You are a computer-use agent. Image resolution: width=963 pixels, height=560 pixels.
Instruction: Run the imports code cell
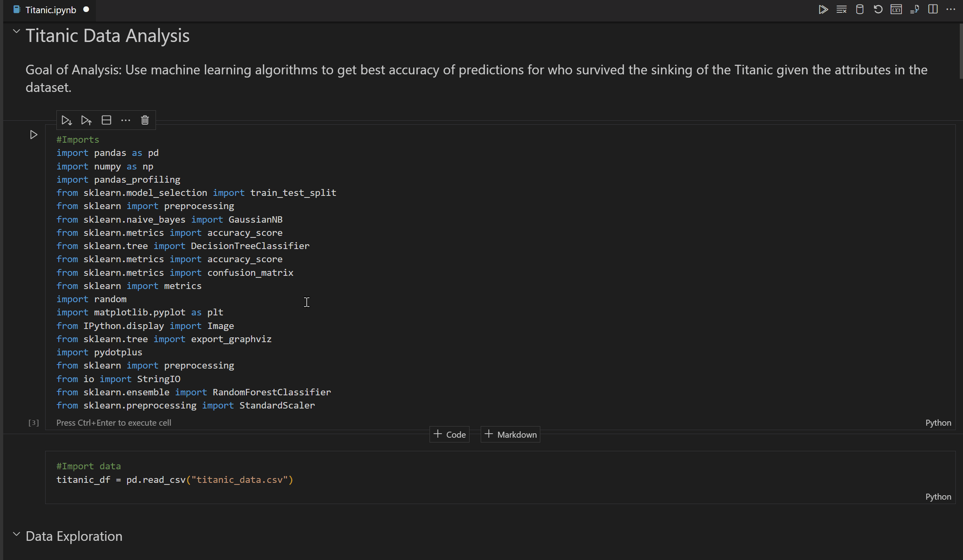point(34,135)
